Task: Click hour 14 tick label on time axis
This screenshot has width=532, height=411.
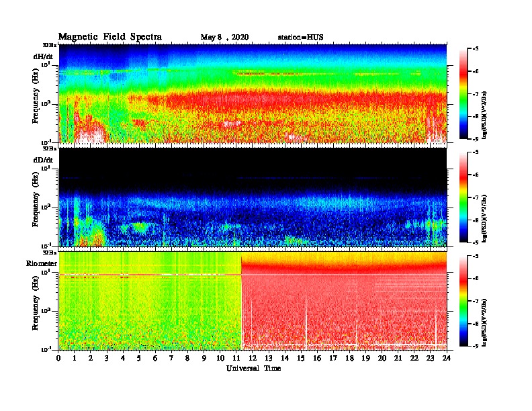Action: point(285,358)
